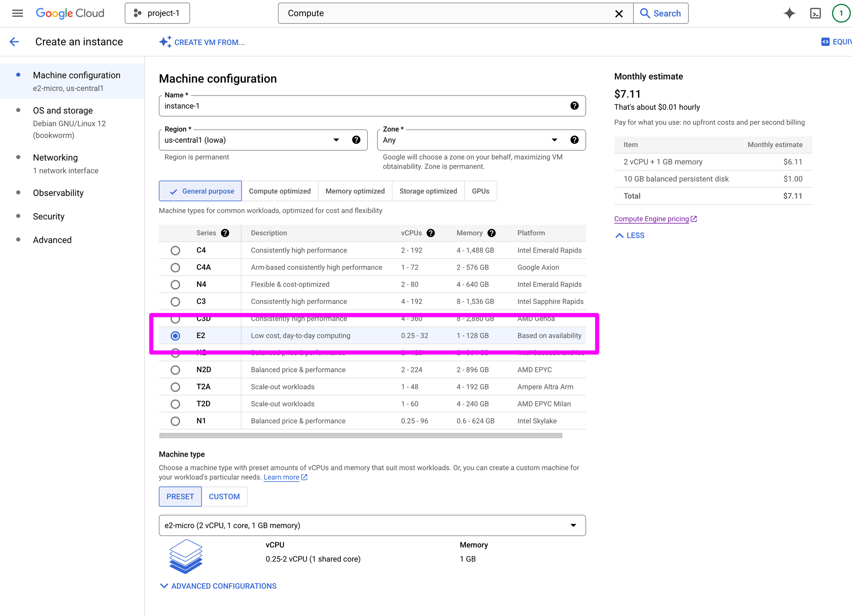The image size is (852, 616).
Task: Switch to the CUSTOM machine type tab
Action: tap(224, 497)
